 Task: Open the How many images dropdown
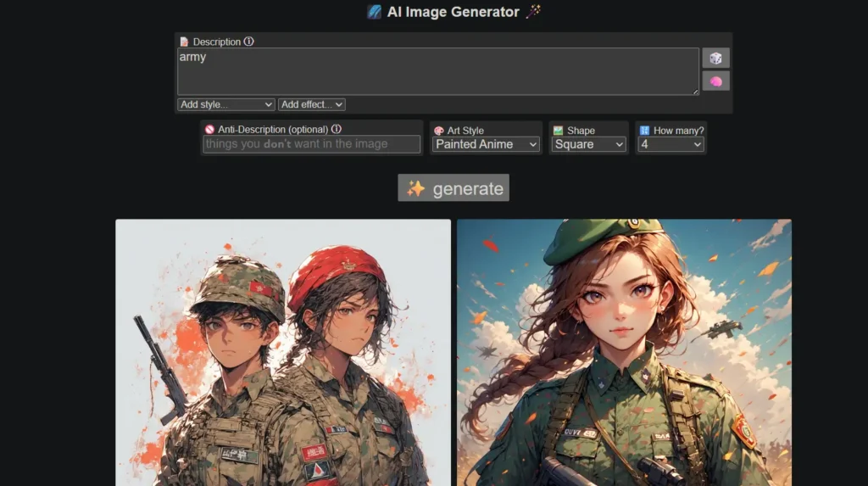[x=671, y=144]
